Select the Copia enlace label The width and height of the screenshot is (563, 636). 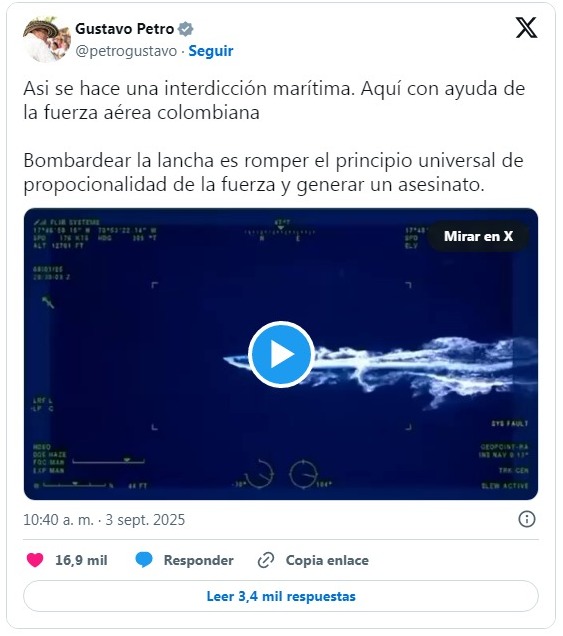point(327,560)
